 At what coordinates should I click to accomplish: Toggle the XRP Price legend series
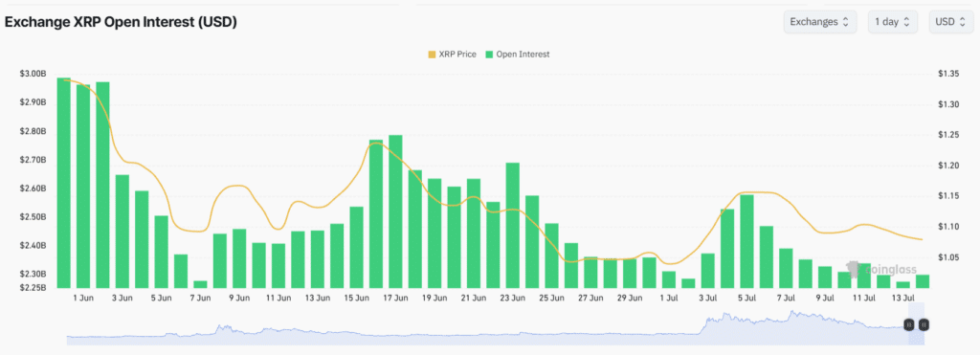(452, 55)
